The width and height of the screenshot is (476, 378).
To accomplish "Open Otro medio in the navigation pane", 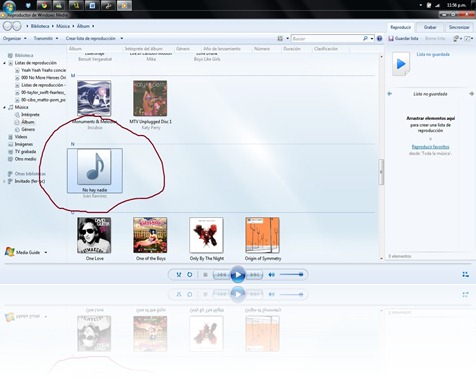I will click(x=22, y=159).
